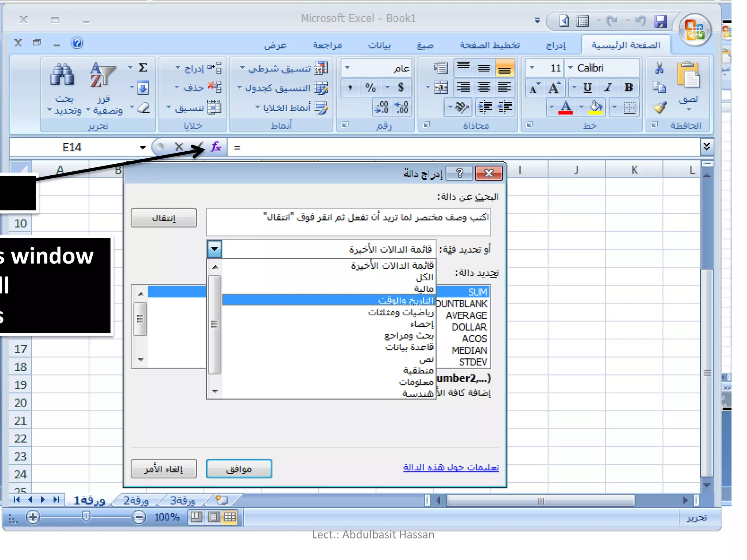Click the Excel Help question mark icon

point(77,43)
